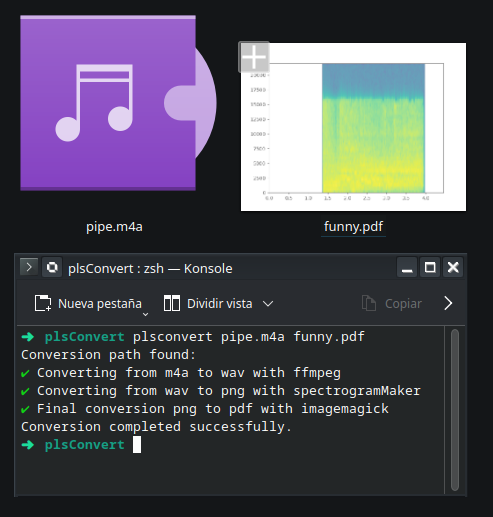Toggle the plus selection marker on funny.pdf

tap(254, 57)
